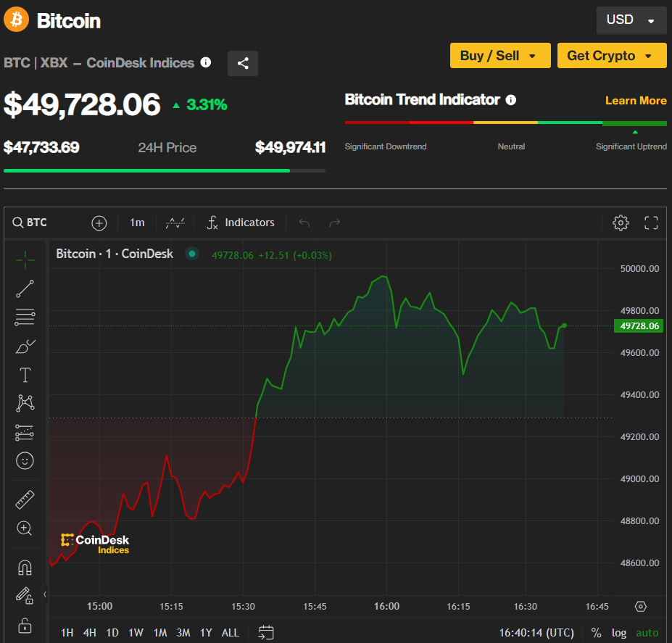Select the ALL time range
672x643 pixels.
pyautogui.click(x=231, y=633)
